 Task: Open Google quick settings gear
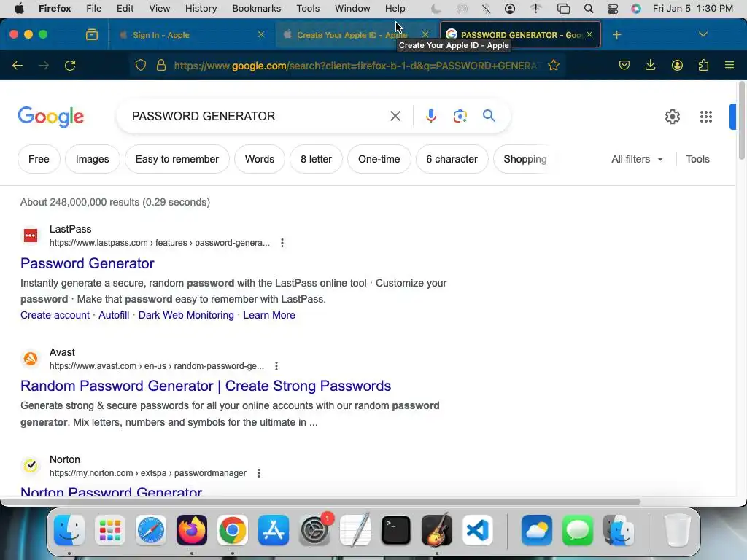[672, 117]
